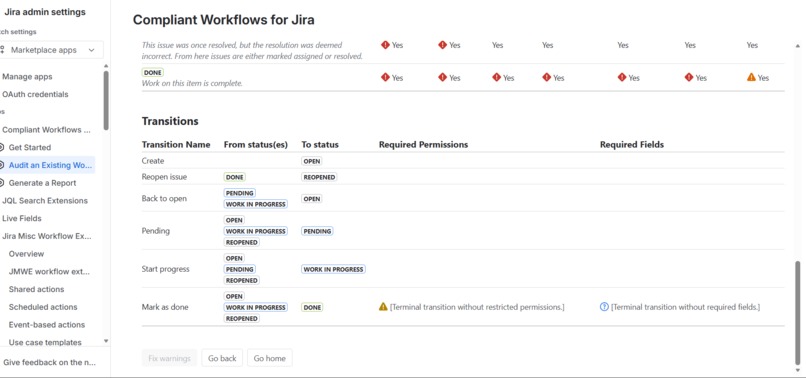The height and width of the screenshot is (378, 806).
Task: Click 'Terminal transition without restricted permissions' text
Action: point(477,307)
